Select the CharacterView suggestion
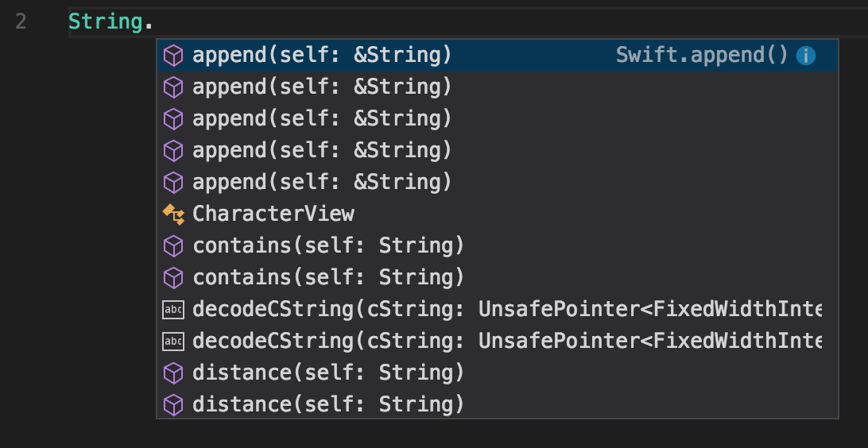The width and height of the screenshot is (868, 448). coord(273,214)
